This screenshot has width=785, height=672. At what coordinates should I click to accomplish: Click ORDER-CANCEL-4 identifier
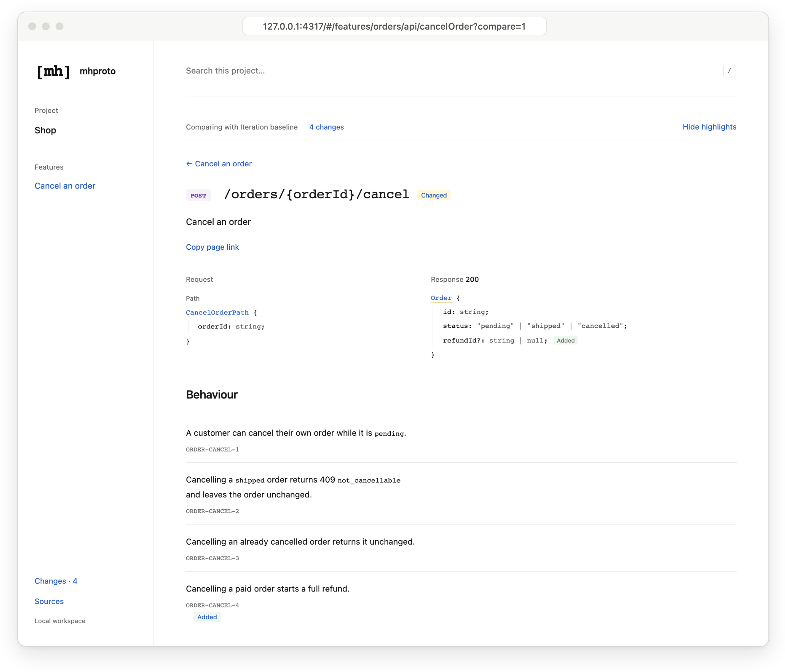(x=212, y=605)
